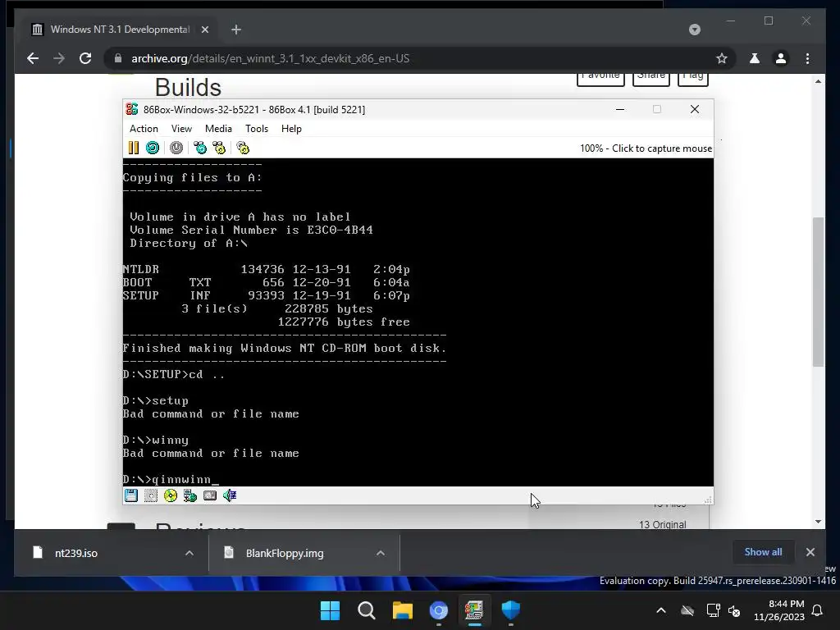Minimize the 86Box window
This screenshot has width=840, height=630.
pyautogui.click(x=620, y=109)
